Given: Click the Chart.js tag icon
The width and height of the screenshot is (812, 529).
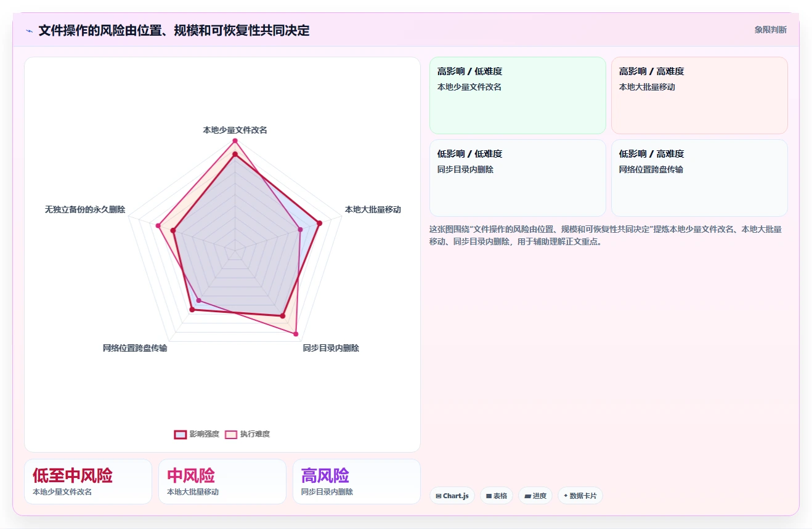Looking at the screenshot, I should click(438, 496).
